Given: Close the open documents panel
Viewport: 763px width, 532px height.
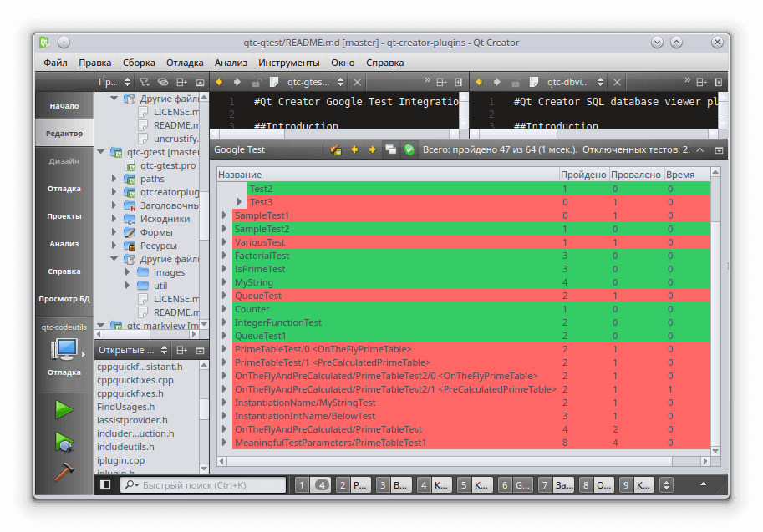Looking at the screenshot, I should (200, 350).
